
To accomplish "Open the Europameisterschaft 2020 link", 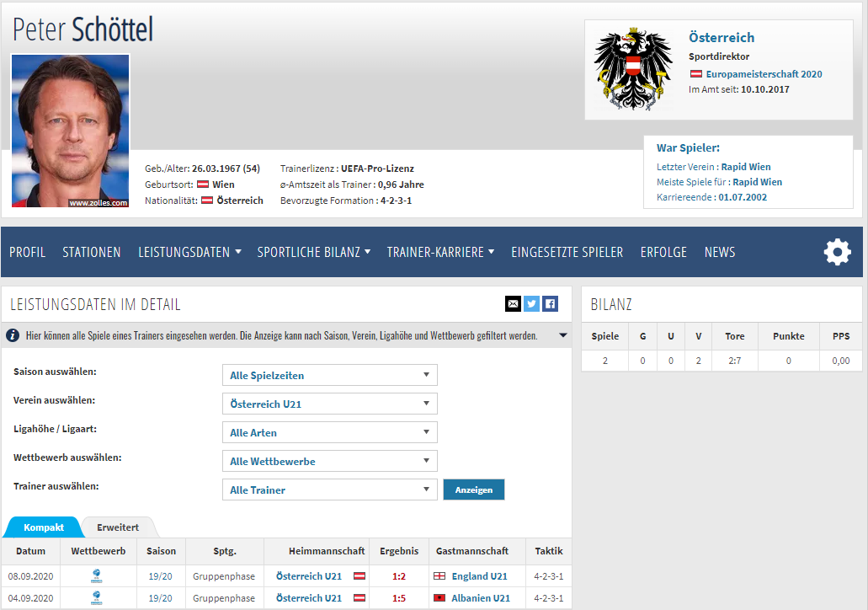I will tap(764, 74).
